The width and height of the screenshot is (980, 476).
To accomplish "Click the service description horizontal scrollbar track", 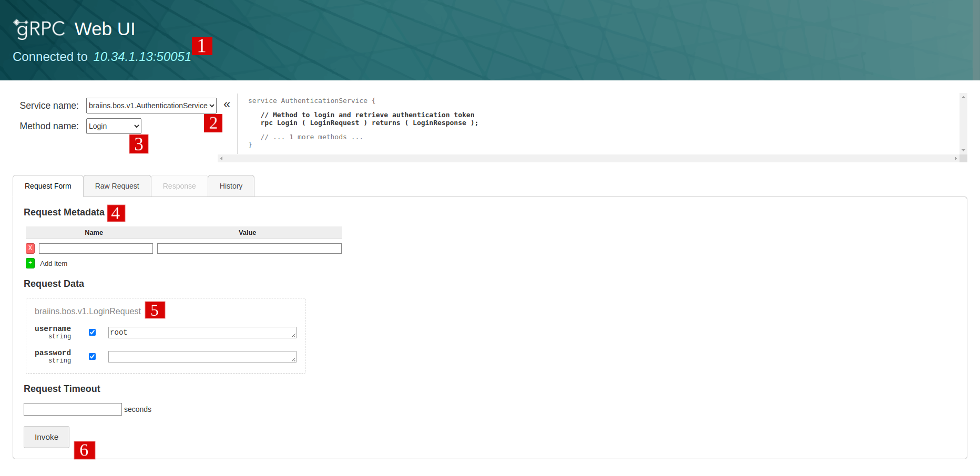I will [588, 158].
